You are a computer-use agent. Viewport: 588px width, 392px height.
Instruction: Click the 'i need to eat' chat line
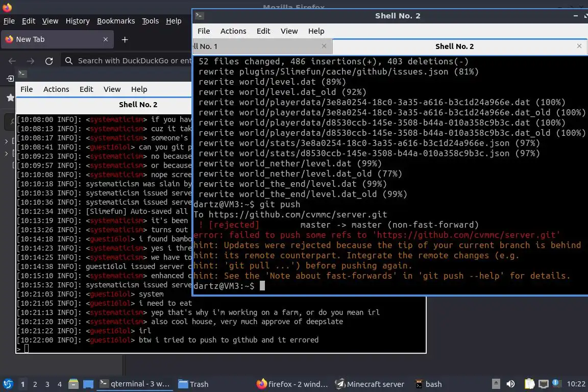coord(165,303)
